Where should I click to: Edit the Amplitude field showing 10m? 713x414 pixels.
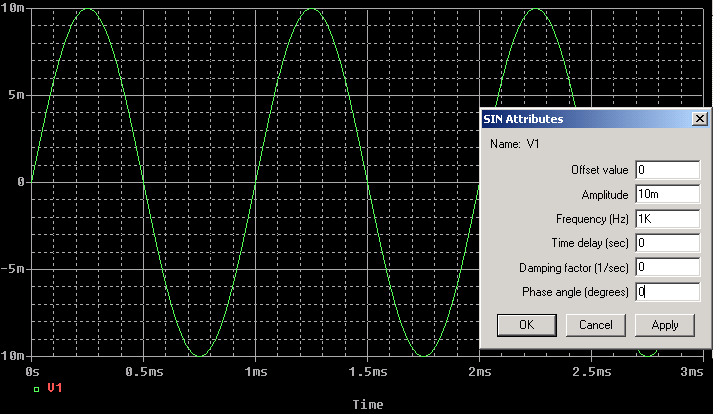pos(668,194)
